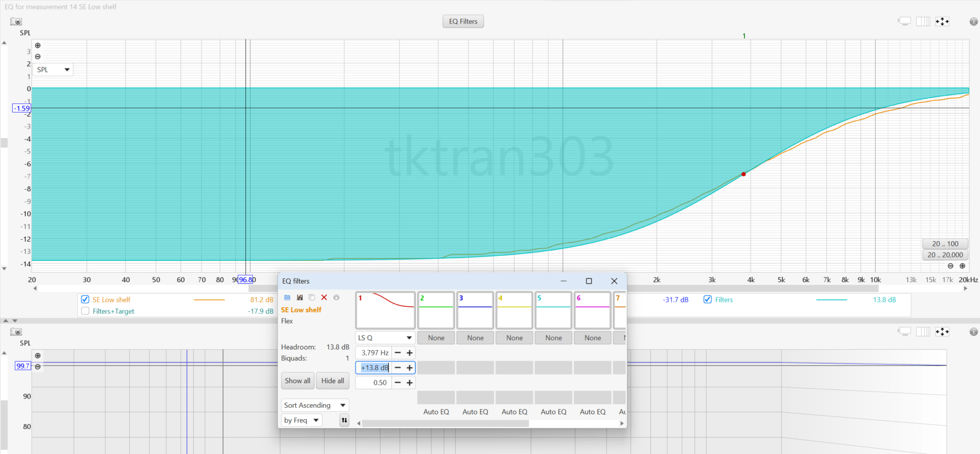This screenshot has width=980, height=454.
Task: Click the swap sort order arrows button
Action: coord(344,420)
